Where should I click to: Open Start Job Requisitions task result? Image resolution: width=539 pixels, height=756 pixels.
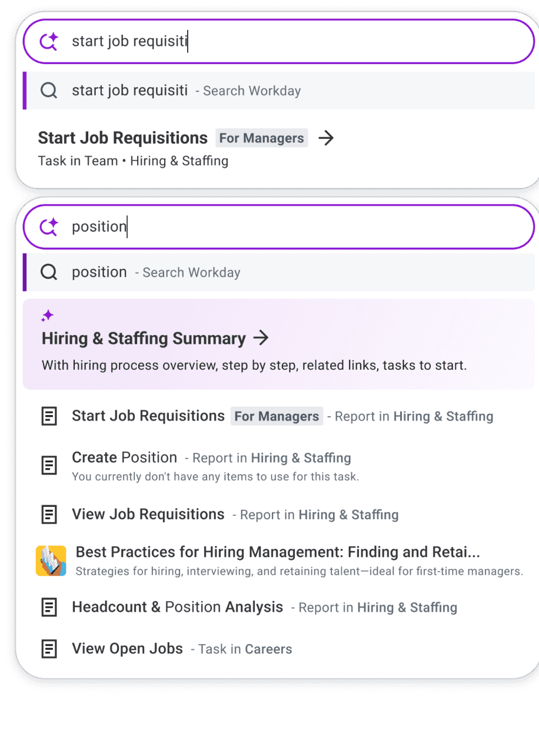[x=123, y=138]
